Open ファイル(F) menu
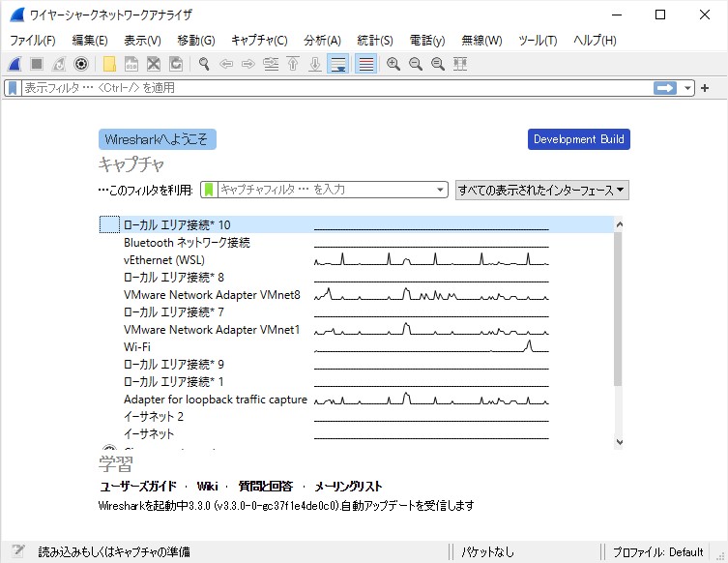This screenshot has height=563, width=728. point(33,41)
